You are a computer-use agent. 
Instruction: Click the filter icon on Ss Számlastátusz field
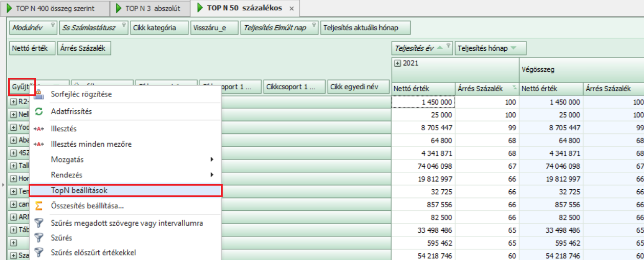pos(124,25)
